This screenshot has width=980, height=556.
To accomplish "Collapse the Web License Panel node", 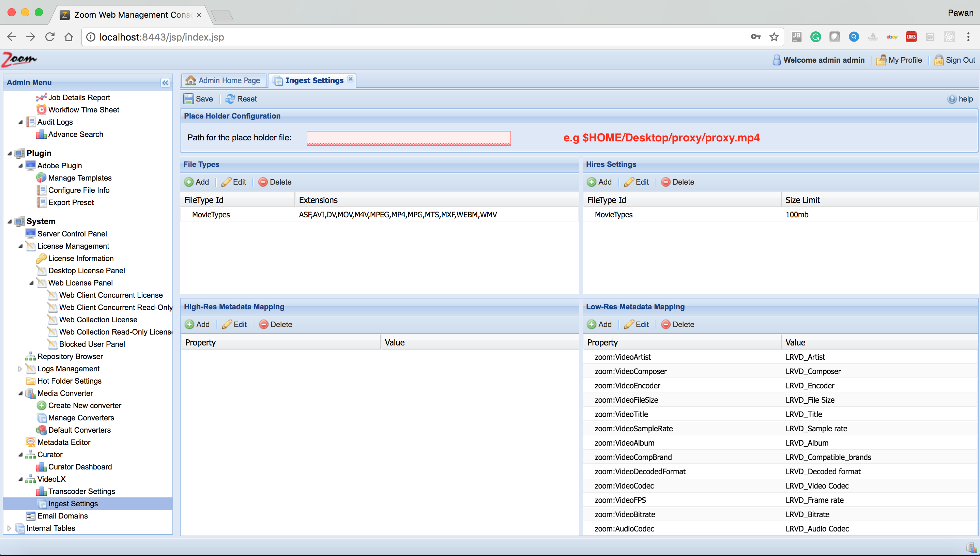I will (x=32, y=283).
